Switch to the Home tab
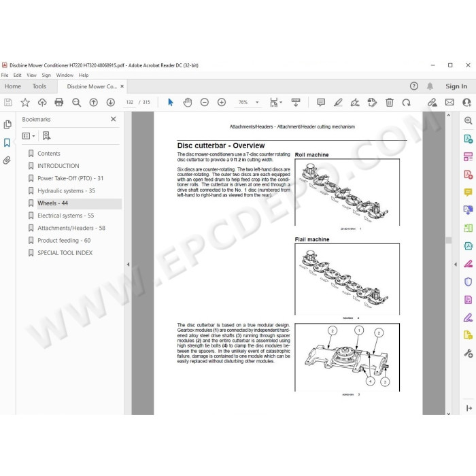Image resolution: width=476 pixels, height=476 pixels. pyautogui.click(x=13, y=86)
